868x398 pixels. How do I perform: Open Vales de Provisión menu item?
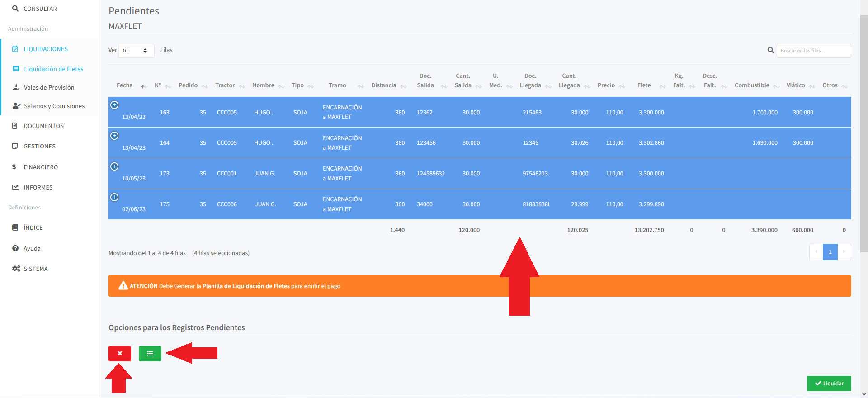pos(49,87)
